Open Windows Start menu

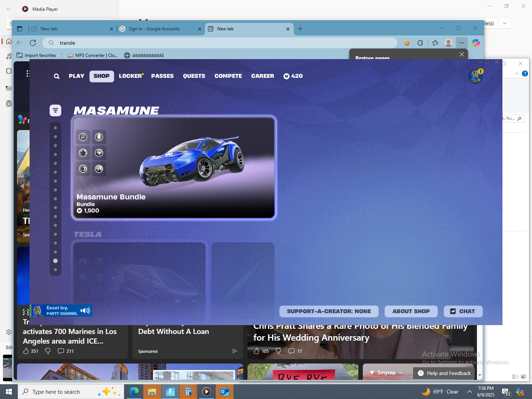pyautogui.click(x=9, y=392)
